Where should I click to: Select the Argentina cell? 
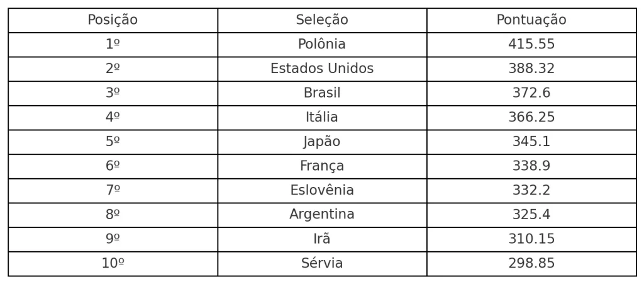(x=322, y=215)
